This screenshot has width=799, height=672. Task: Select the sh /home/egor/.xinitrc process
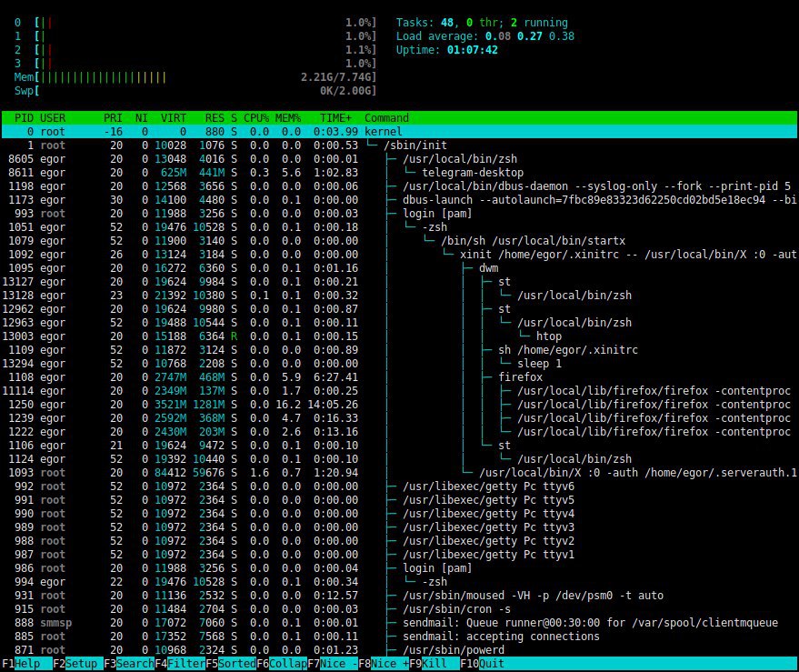[x=400, y=350]
